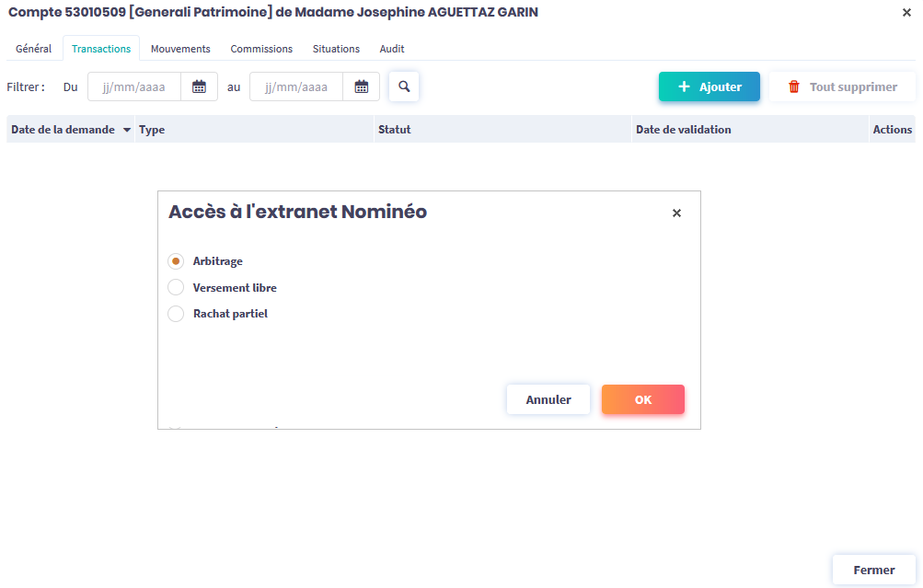Sort by Date de la demande arrow
The height and width of the screenshot is (588, 923).
(126, 130)
